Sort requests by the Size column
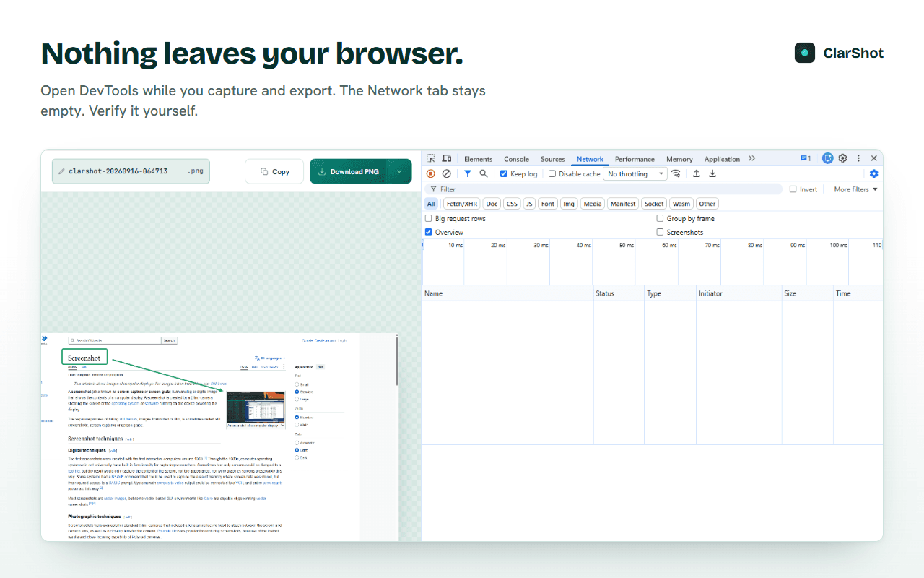This screenshot has width=924, height=578. click(x=808, y=293)
